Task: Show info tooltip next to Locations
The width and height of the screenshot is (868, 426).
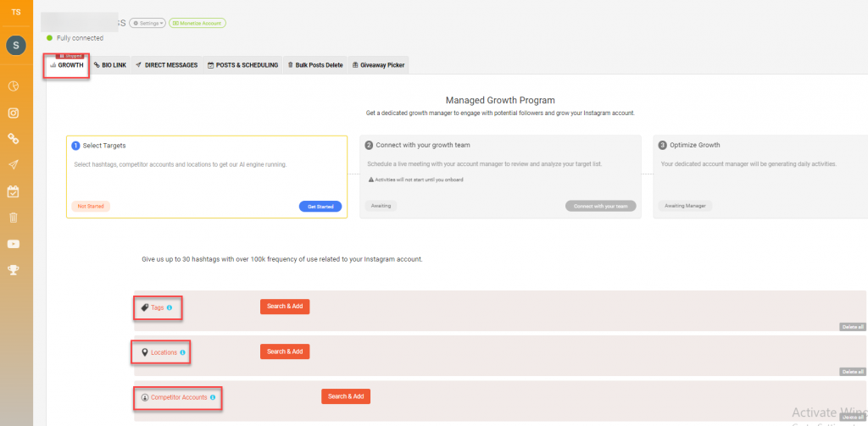Action: (x=183, y=352)
